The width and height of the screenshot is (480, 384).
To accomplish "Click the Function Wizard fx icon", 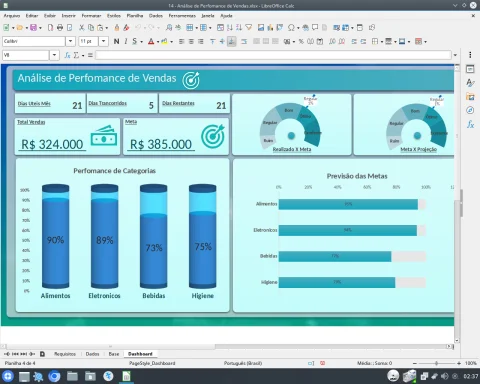I will pyautogui.click(x=67, y=55).
